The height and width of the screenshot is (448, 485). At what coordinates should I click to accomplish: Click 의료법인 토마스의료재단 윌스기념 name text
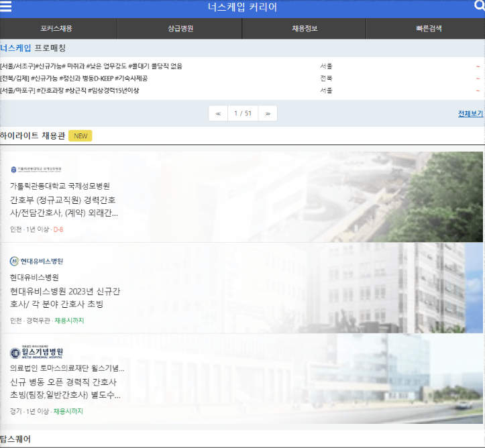(67, 368)
